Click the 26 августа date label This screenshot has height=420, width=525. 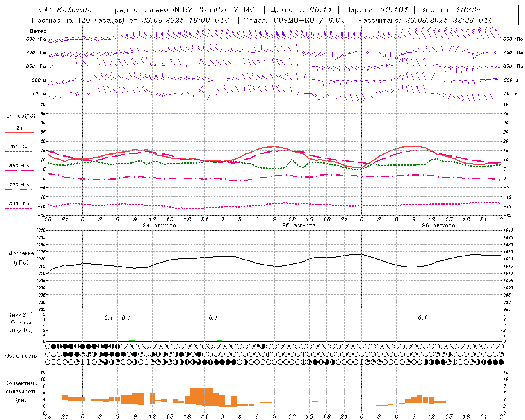[x=438, y=226]
